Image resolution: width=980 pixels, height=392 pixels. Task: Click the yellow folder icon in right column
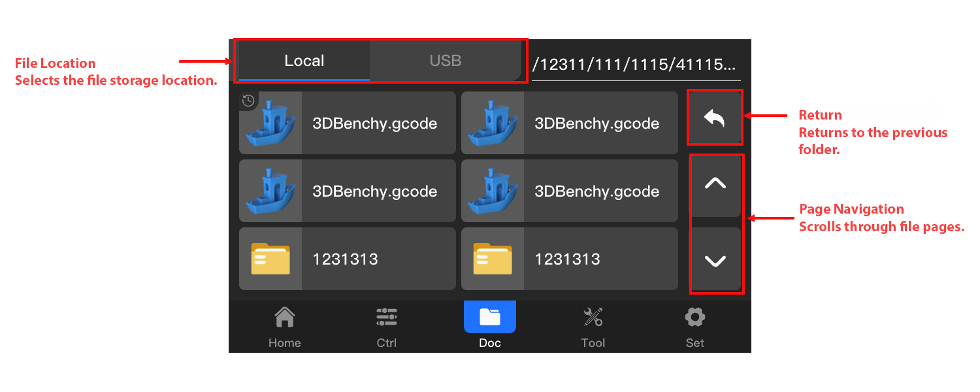pos(493,259)
